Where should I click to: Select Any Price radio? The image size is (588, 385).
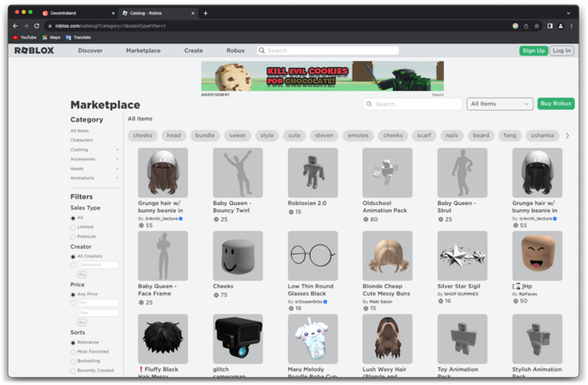click(x=73, y=294)
